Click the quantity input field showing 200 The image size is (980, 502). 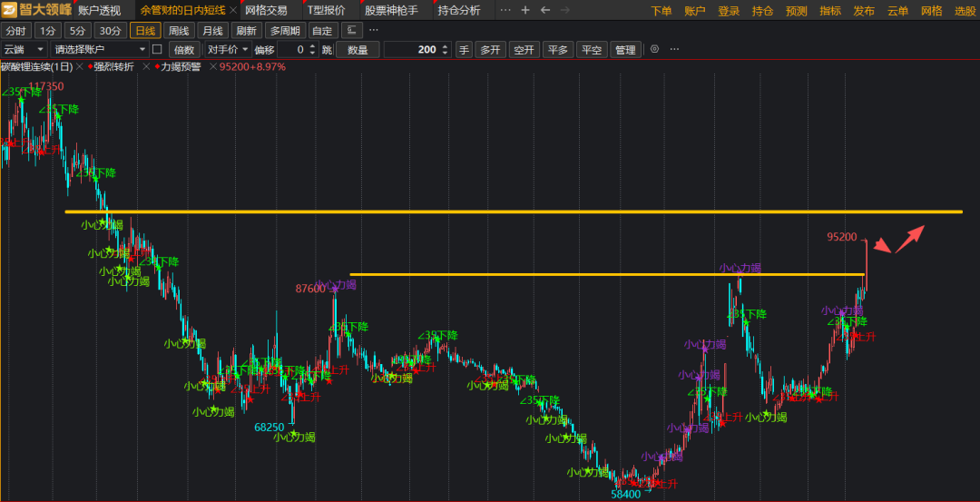[416, 49]
